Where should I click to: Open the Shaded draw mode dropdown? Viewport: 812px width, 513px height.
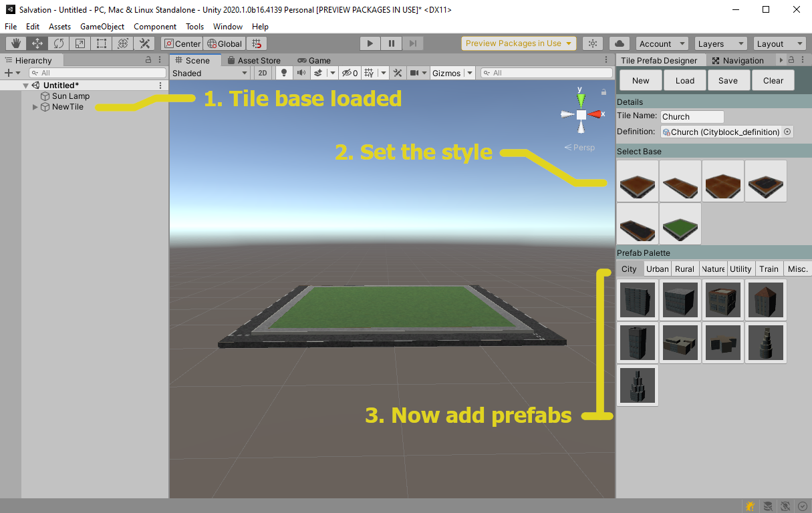tap(210, 73)
